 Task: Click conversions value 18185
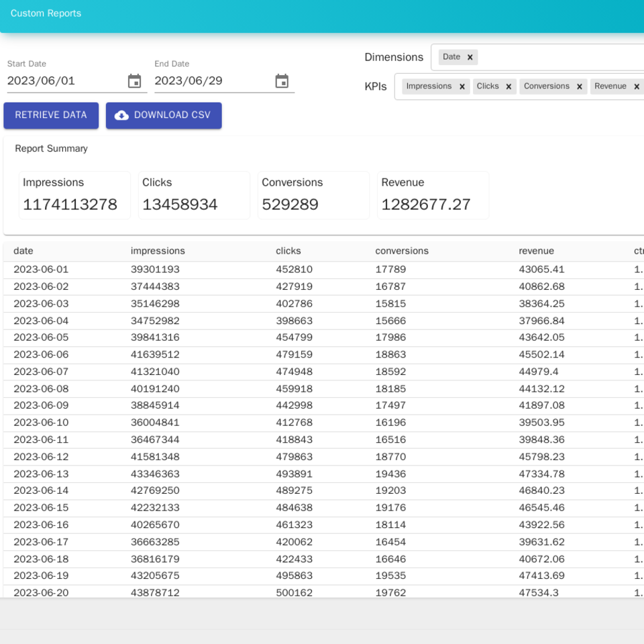pyautogui.click(x=390, y=389)
